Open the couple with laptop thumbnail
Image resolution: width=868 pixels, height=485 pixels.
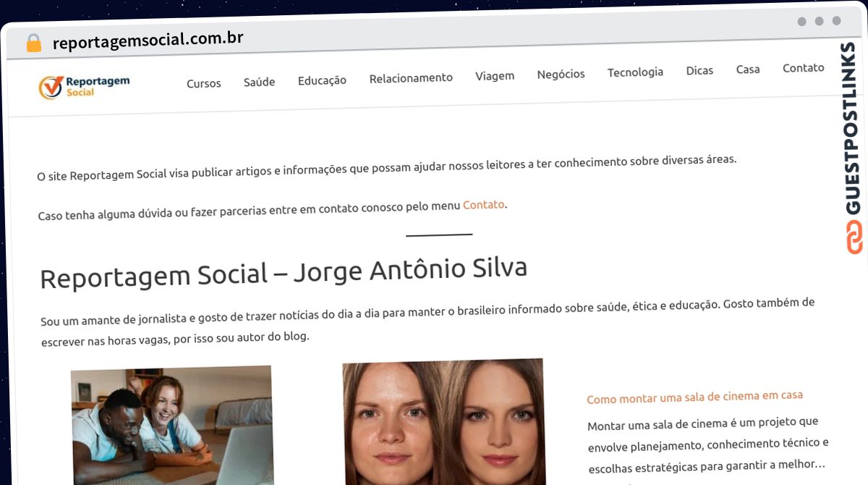point(172,426)
